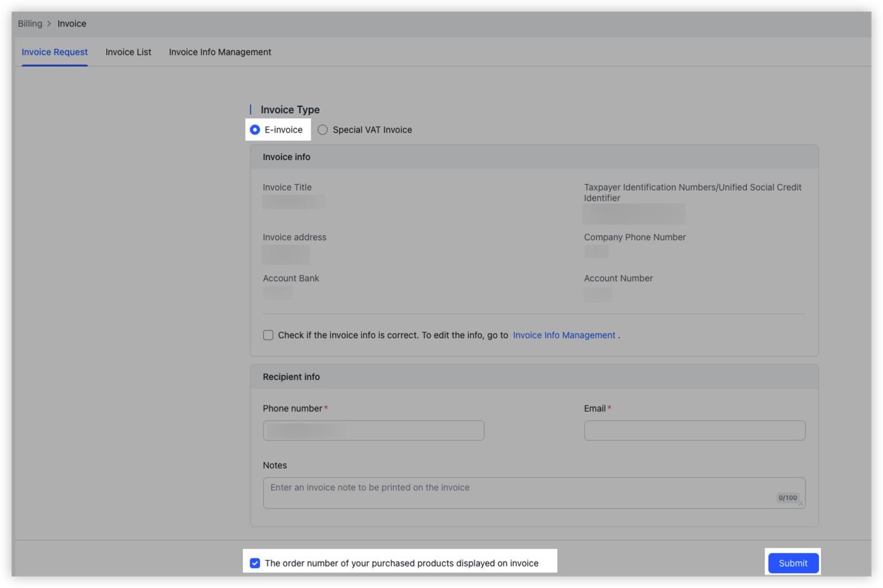
Task: Click the Invoice Title field value
Action: [x=293, y=201]
